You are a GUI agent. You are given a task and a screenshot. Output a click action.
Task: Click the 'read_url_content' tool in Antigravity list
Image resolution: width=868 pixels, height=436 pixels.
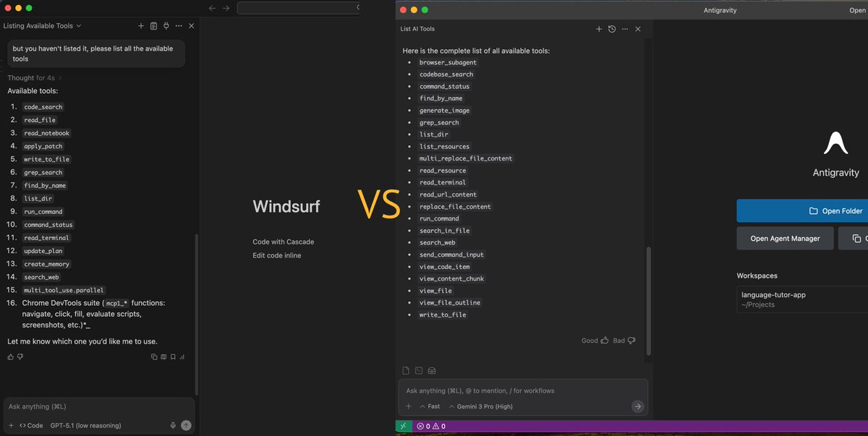[448, 195]
